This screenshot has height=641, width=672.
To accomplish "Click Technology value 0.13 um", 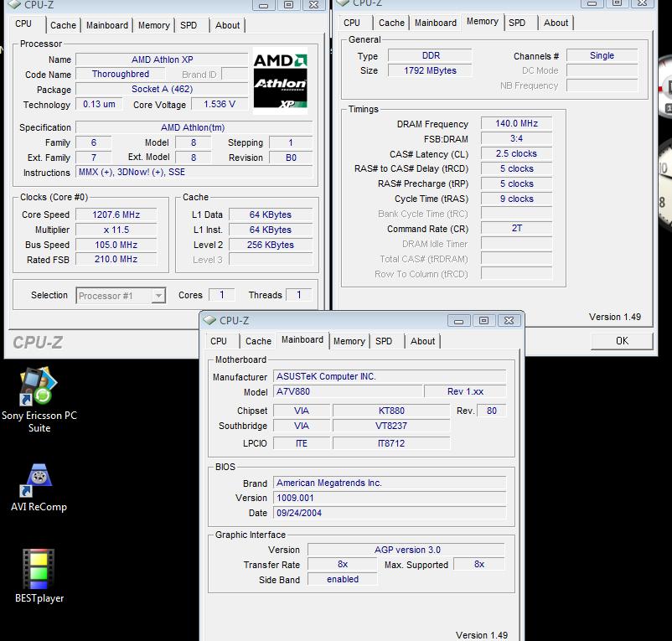I will coord(99,104).
